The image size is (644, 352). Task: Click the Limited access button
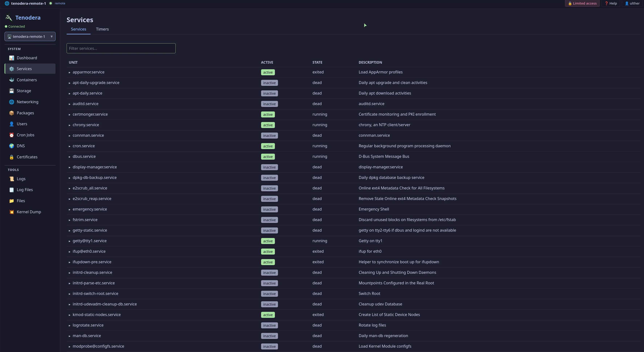click(582, 3)
